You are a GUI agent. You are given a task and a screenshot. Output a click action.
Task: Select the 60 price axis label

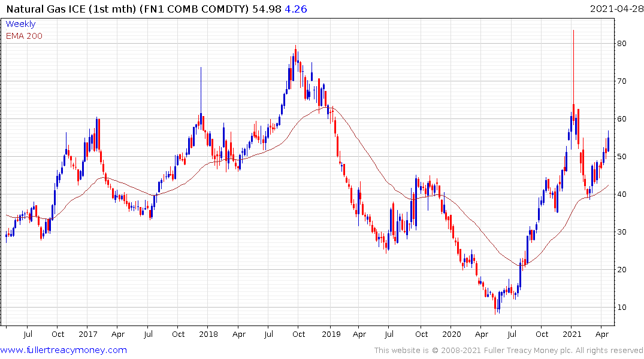[x=621, y=119]
